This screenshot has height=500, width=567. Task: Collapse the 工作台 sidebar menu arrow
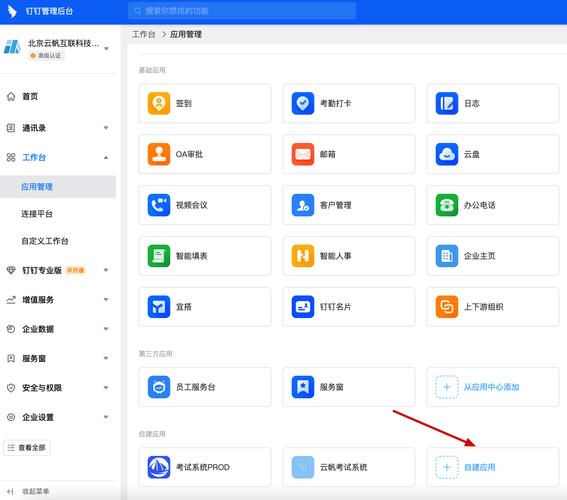coord(106,158)
